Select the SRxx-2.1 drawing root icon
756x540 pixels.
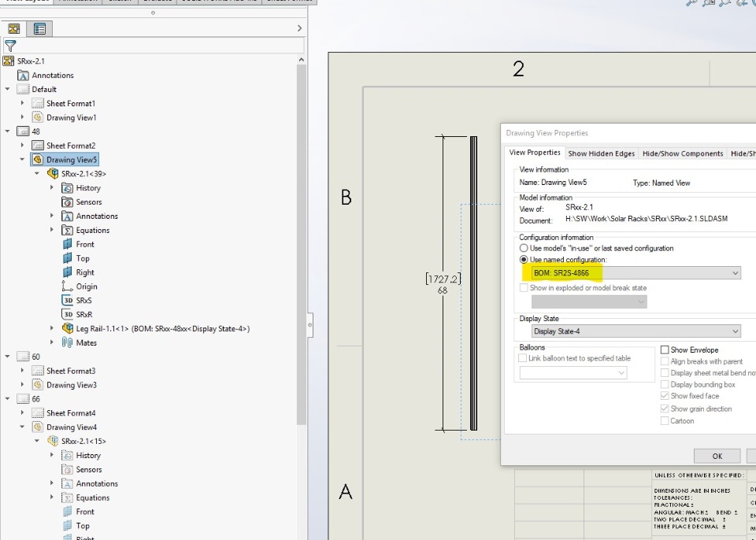[x=8, y=61]
